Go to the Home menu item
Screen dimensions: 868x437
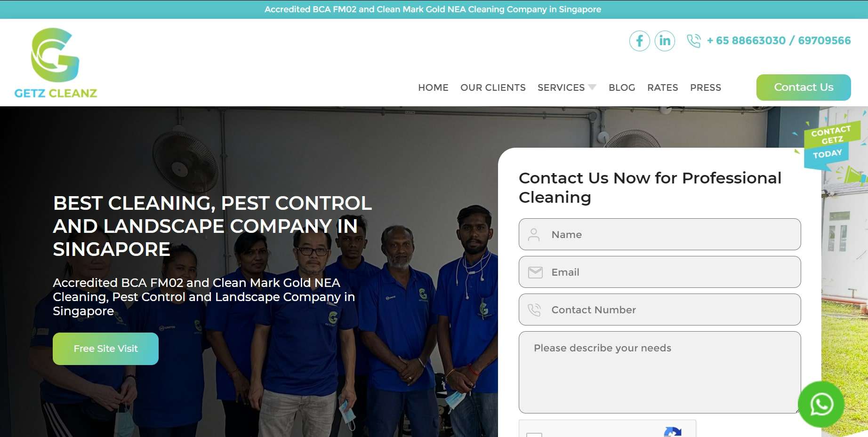(433, 87)
